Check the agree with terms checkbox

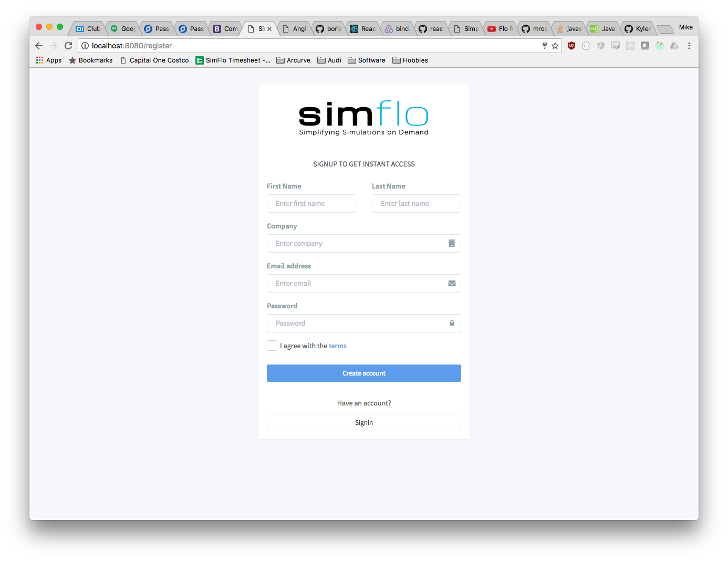(x=272, y=346)
